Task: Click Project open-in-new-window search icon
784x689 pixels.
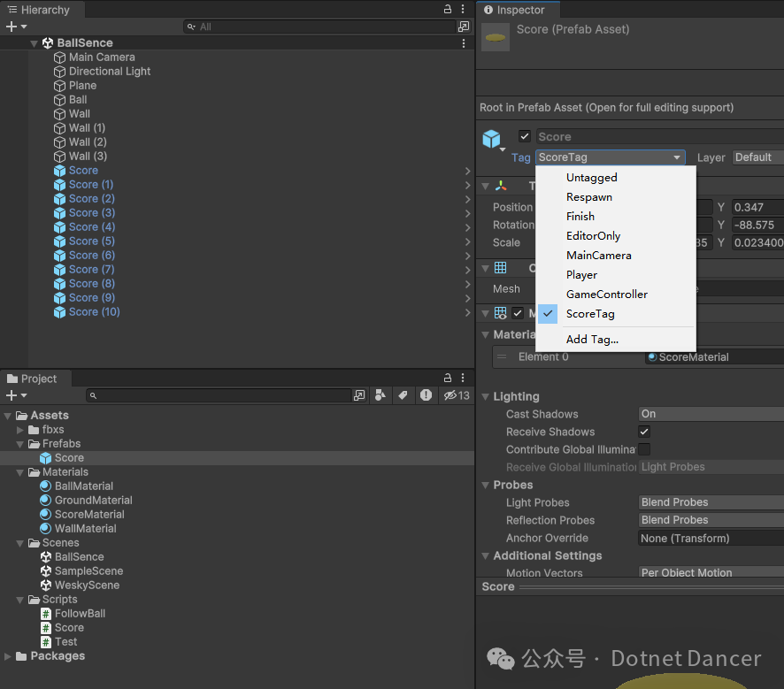Action: (359, 395)
